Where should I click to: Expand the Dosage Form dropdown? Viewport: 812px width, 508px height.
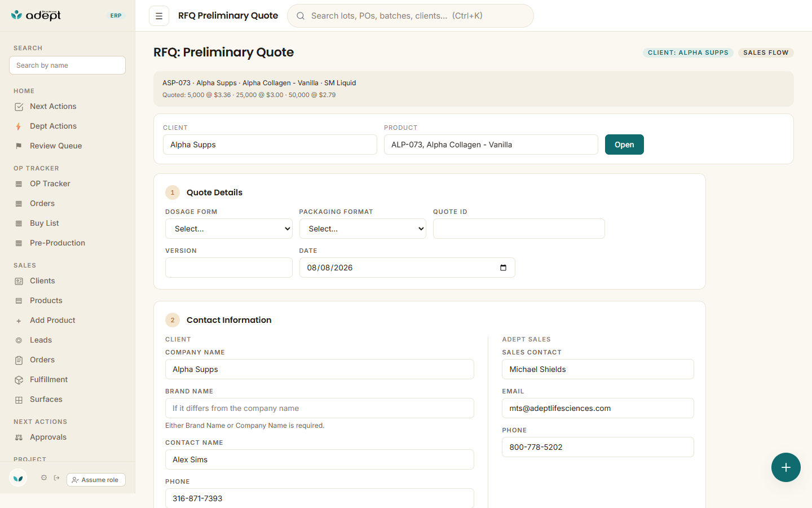tap(229, 229)
